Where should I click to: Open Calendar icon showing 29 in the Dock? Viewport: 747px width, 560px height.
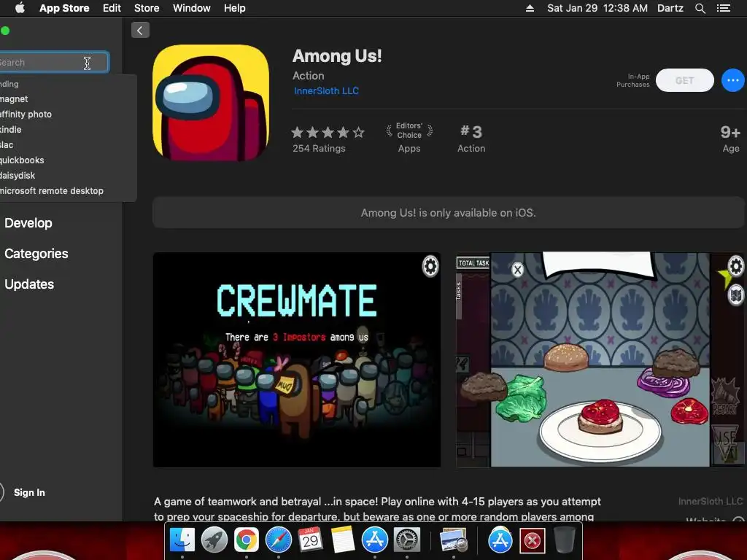tap(310, 540)
